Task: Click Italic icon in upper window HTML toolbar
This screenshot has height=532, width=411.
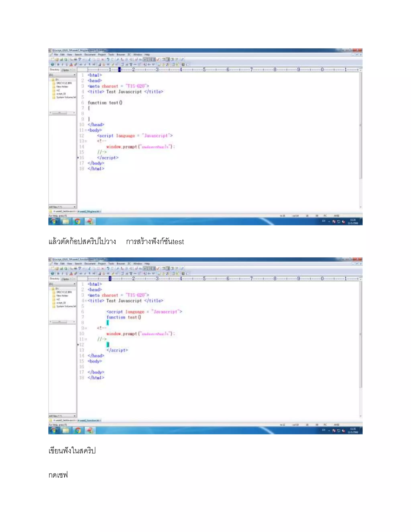Action: 62,65
